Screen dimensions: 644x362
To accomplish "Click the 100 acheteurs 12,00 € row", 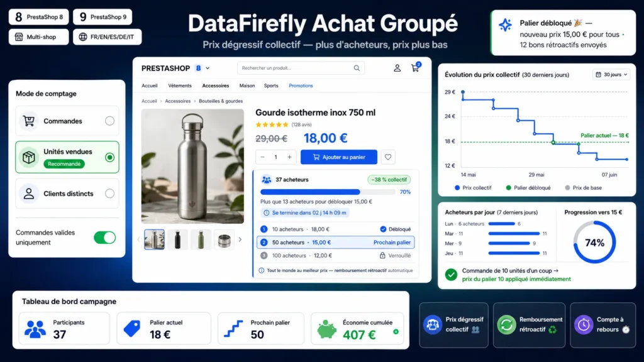I will pyautogui.click(x=336, y=255).
